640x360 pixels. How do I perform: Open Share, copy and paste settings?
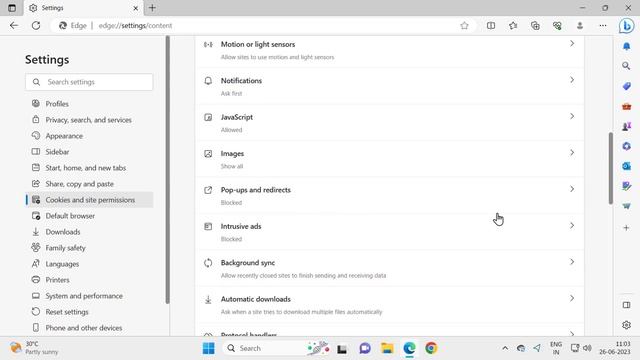[89, 184]
